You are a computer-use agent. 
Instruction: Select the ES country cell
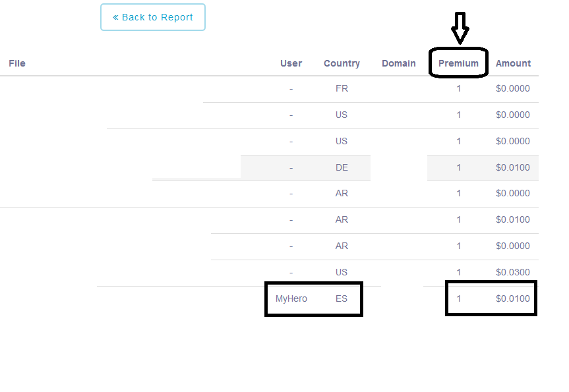(342, 298)
